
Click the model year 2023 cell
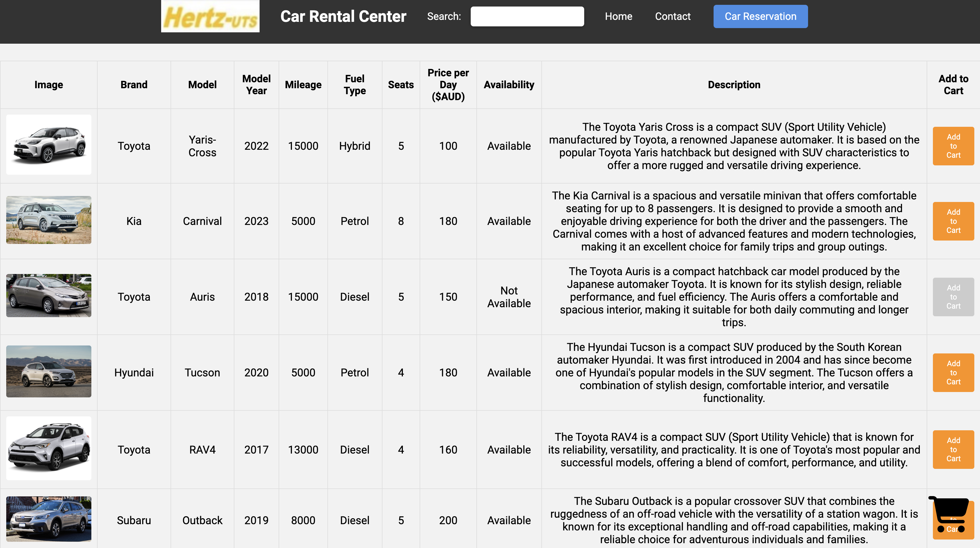coord(256,221)
